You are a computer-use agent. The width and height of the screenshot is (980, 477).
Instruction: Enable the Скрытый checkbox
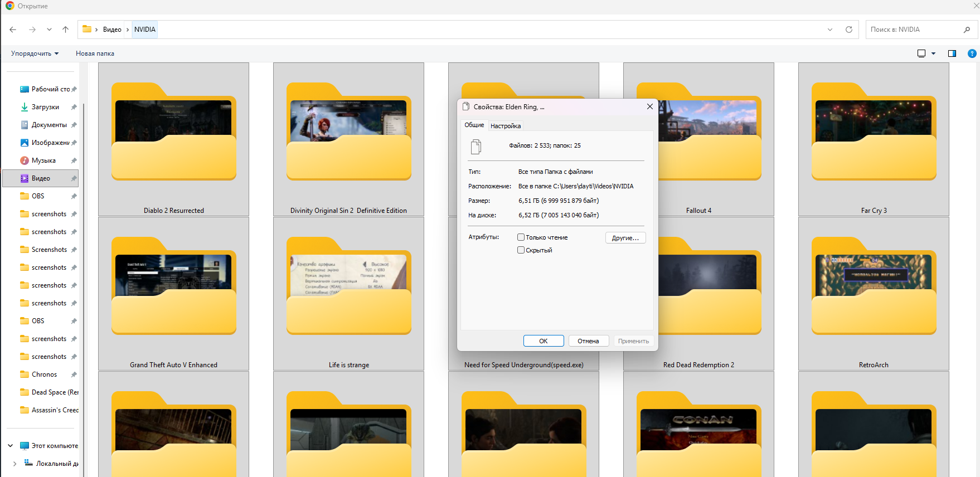[521, 250]
